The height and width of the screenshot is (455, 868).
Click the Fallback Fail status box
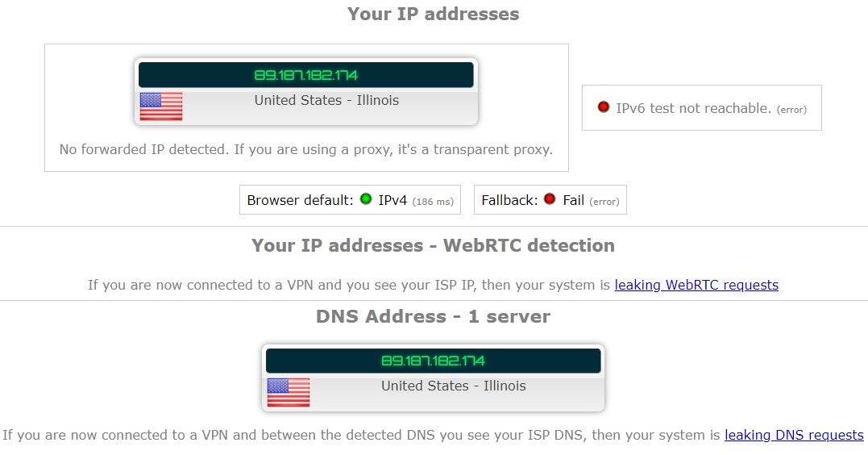pos(550,200)
